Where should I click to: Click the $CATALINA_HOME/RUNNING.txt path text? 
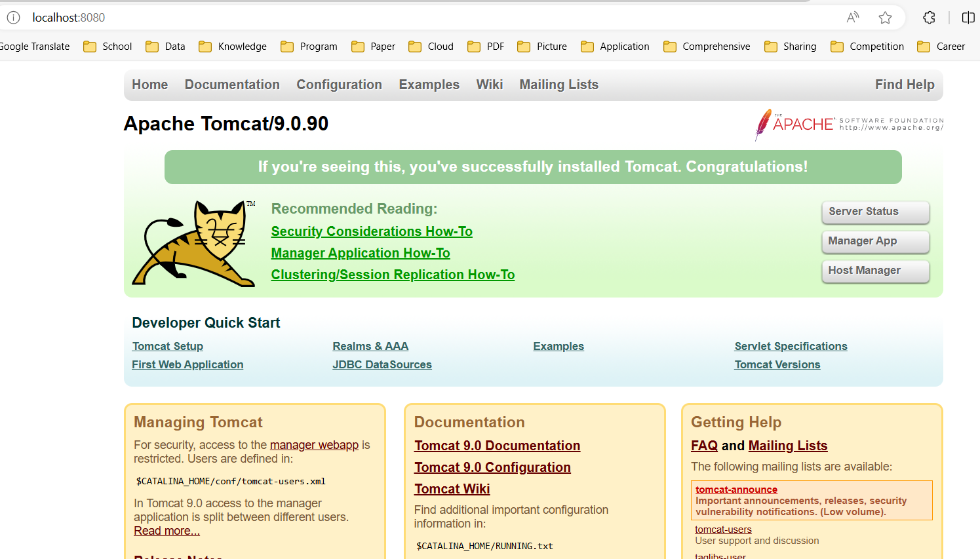pyautogui.click(x=485, y=546)
